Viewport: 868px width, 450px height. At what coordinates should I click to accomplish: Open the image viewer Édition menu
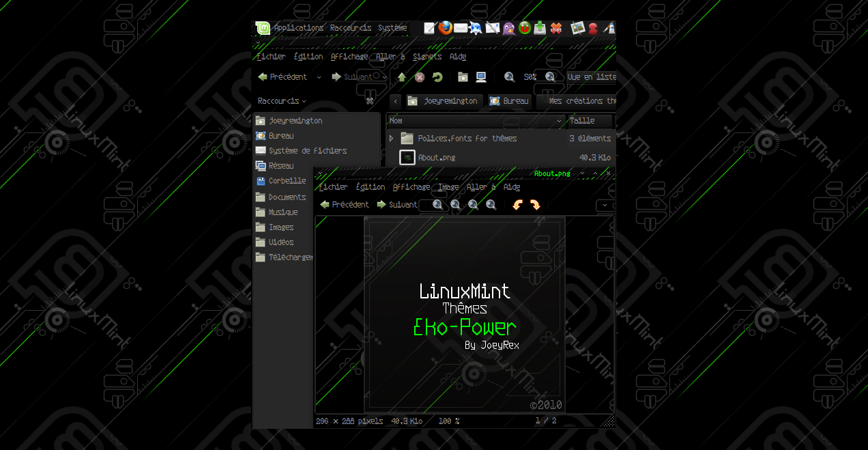(x=371, y=187)
